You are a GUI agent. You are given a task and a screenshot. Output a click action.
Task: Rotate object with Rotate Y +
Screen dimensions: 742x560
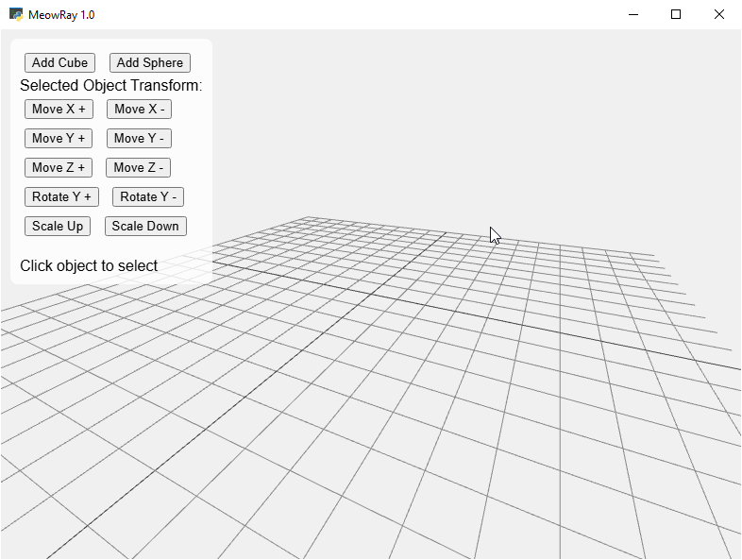tap(61, 197)
